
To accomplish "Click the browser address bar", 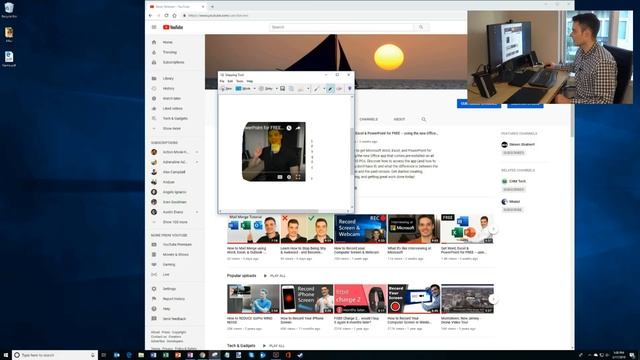I will coord(322,16).
